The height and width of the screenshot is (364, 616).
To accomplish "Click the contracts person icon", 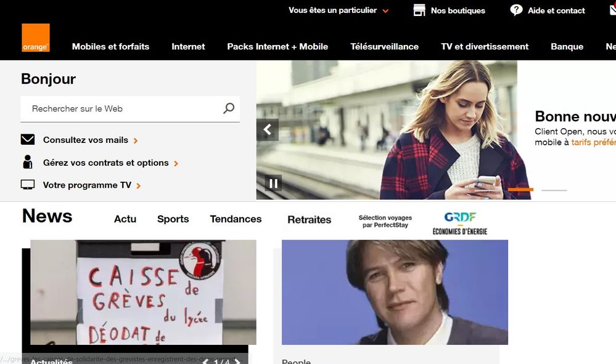I will 28,163.
